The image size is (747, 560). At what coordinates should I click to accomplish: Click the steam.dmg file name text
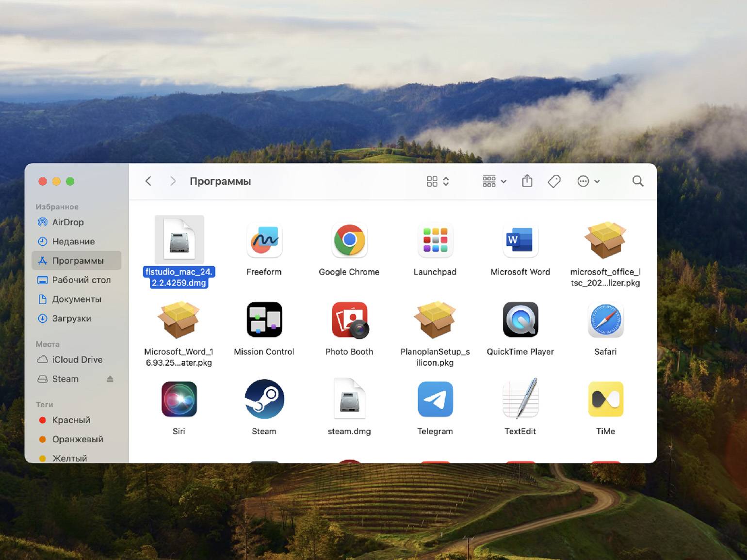349,431
